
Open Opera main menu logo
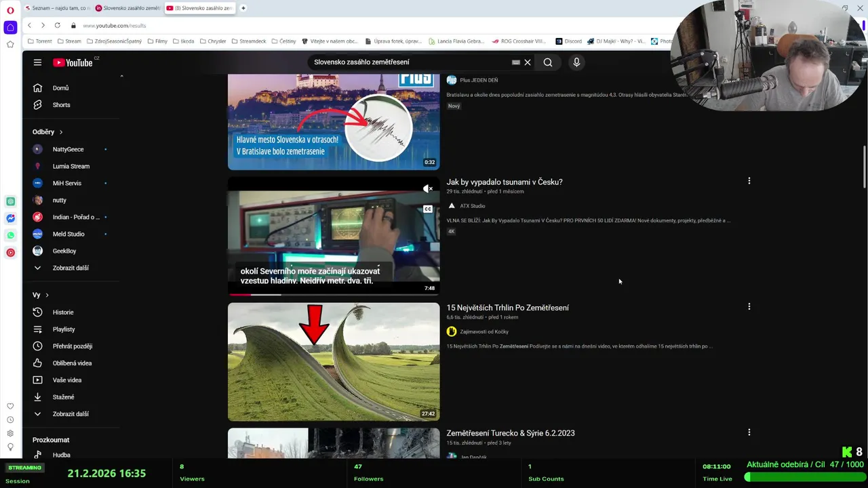coord(10,10)
